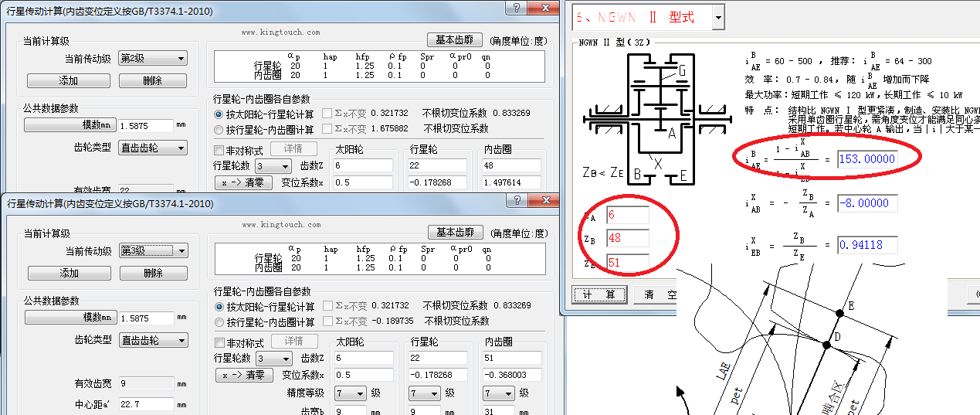
Task: Open 内齿圈 精度等级 dropdown in 第3级 window
Action: pos(499,393)
